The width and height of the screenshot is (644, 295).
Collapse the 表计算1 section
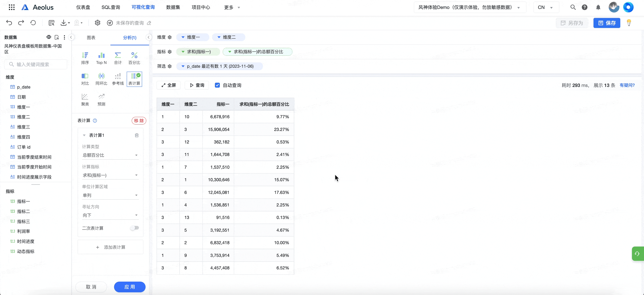pos(84,135)
